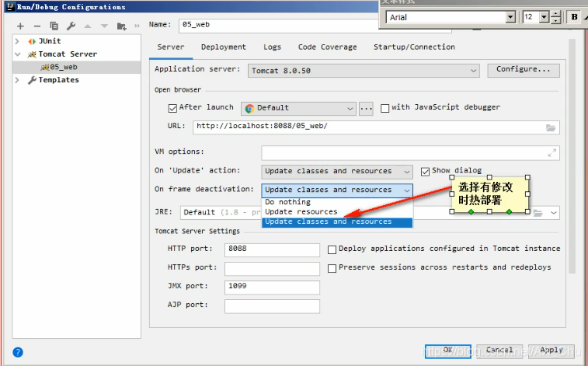Add new configuration with plus icon

click(20, 26)
